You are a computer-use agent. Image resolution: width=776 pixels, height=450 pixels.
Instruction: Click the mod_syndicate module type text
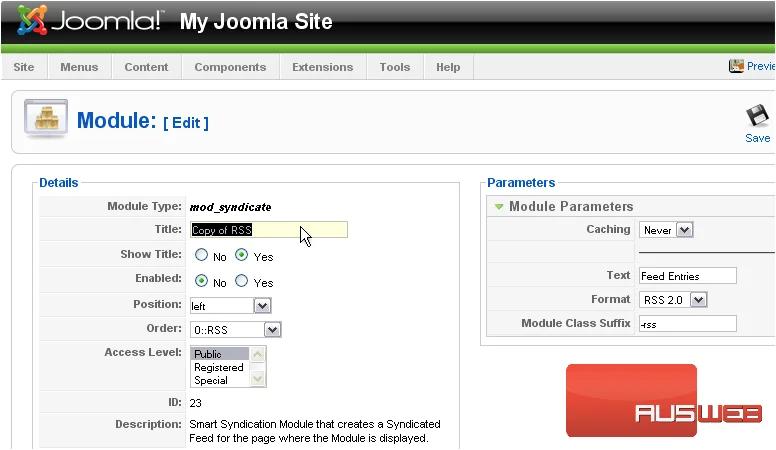[230, 207]
